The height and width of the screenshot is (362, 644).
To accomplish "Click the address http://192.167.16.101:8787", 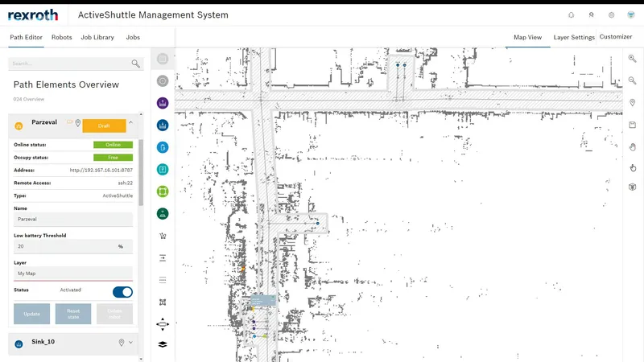I will click(101, 170).
